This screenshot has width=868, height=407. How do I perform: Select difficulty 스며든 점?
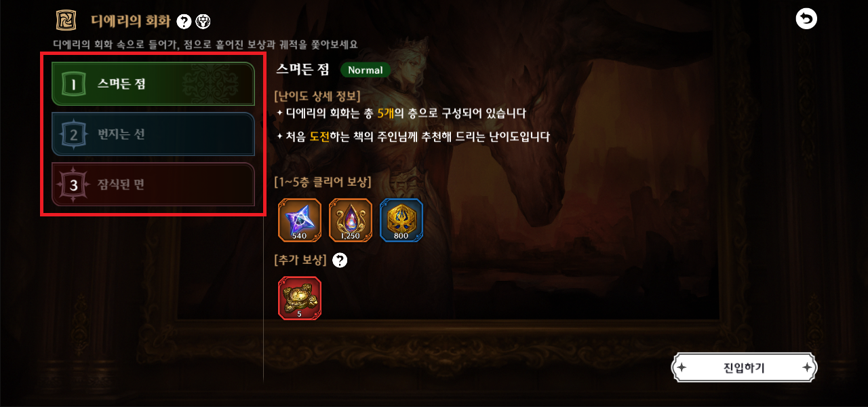(x=153, y=84)
